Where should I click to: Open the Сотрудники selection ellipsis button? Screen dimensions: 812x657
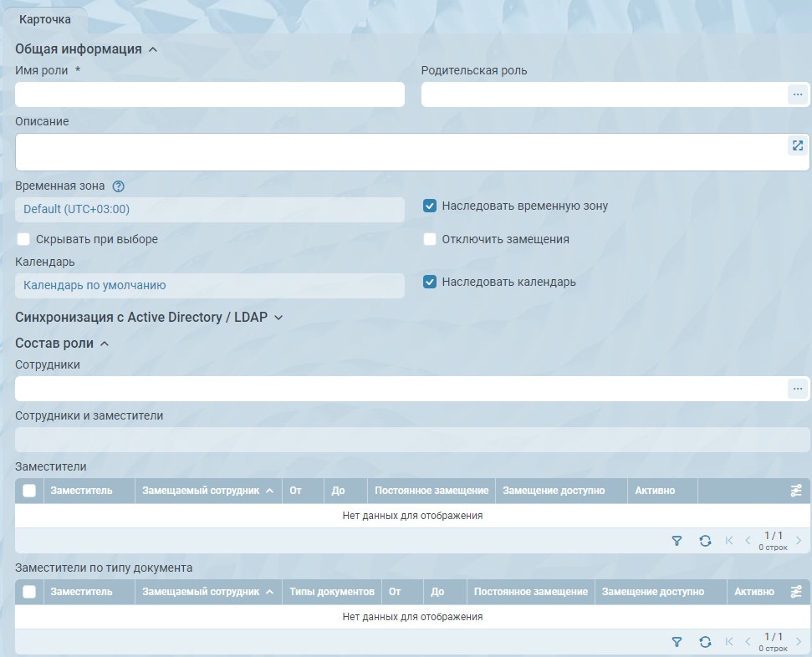[x=797, y=389]
